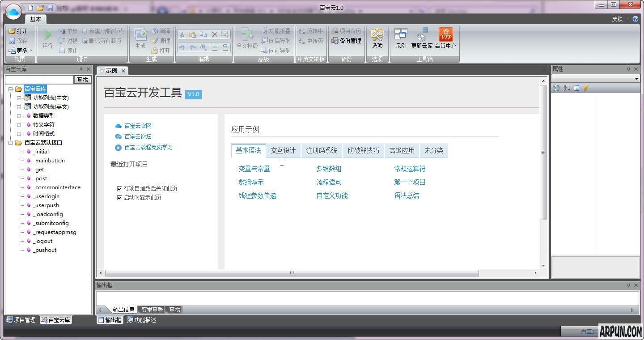Click the 打开 open file ribbon button
This screenshot has width=644, height=340.
(18, 31)
